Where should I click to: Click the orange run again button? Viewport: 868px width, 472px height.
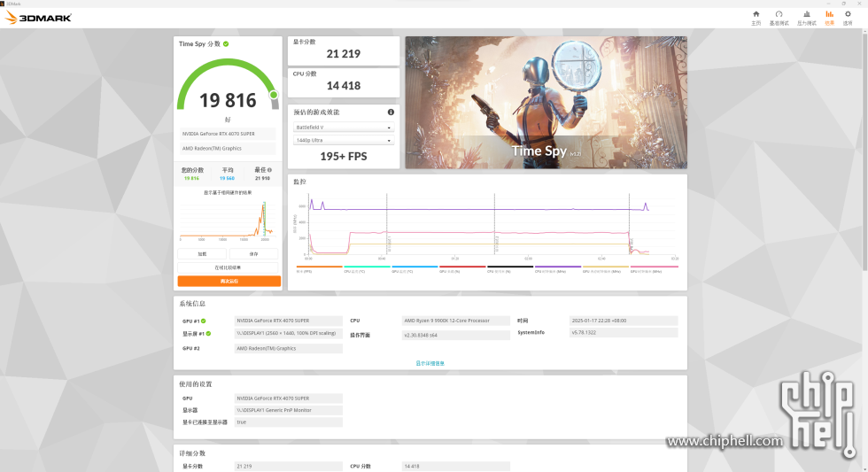[x=229, y=281]
